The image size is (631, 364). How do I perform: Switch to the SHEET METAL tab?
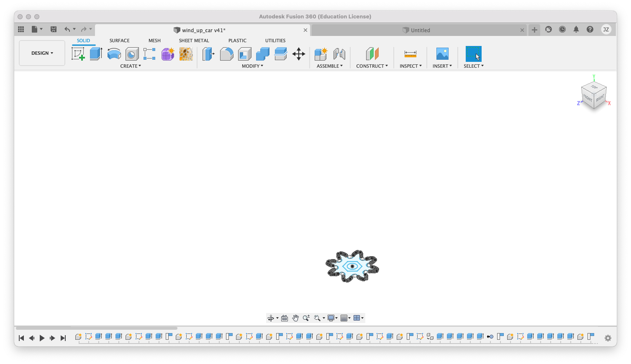(x=194, y=41)
